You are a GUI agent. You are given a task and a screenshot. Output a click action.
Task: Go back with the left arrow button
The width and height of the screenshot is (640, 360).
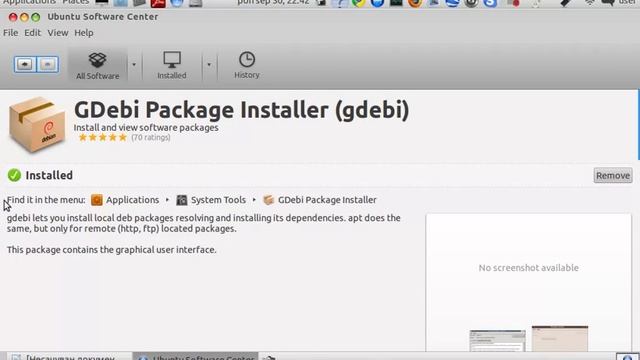click(x=25, y=64)
